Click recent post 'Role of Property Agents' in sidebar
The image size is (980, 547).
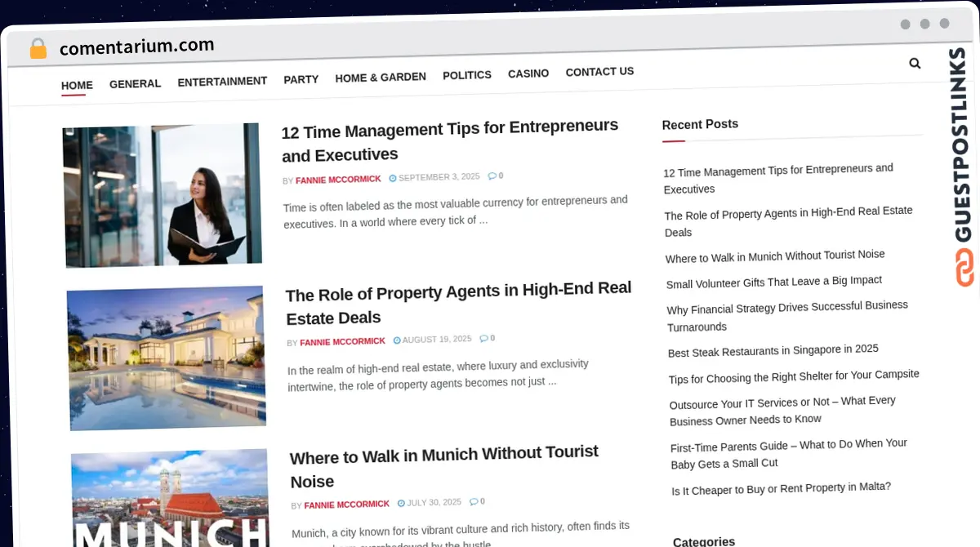[x=788, y=221]
